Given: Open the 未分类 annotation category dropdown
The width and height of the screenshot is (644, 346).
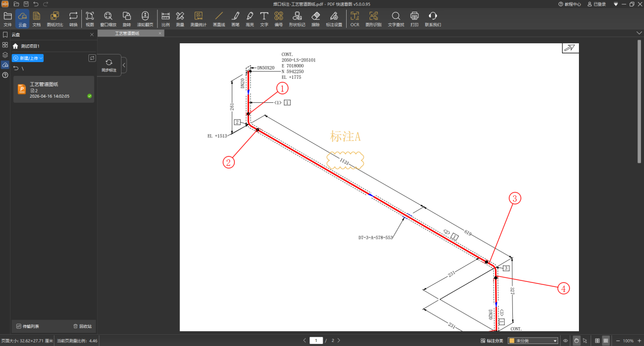Looking at the screenshot, I should click(x=533, y=340).
